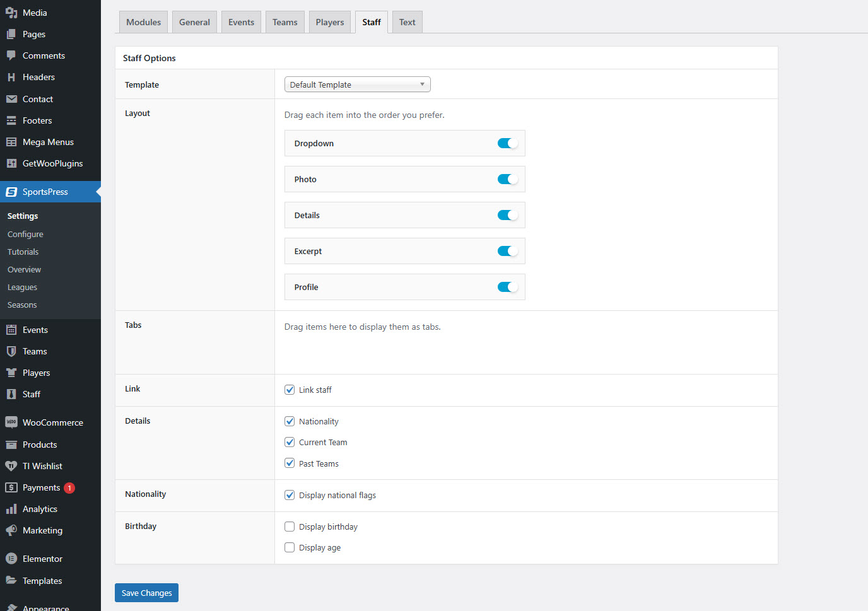Click the GetWooPlugins icon
This screenshot has height=611, width=868.
pyautogui.click(x=11, y=163)
